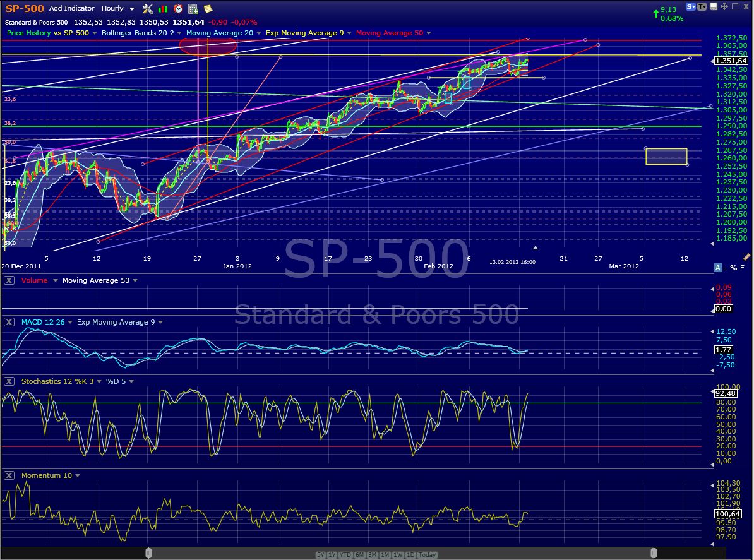This screenshot has width=754, height=560.
Task: Click the blue S dropdown icon at top right
Action: click(x=691, y=7)
